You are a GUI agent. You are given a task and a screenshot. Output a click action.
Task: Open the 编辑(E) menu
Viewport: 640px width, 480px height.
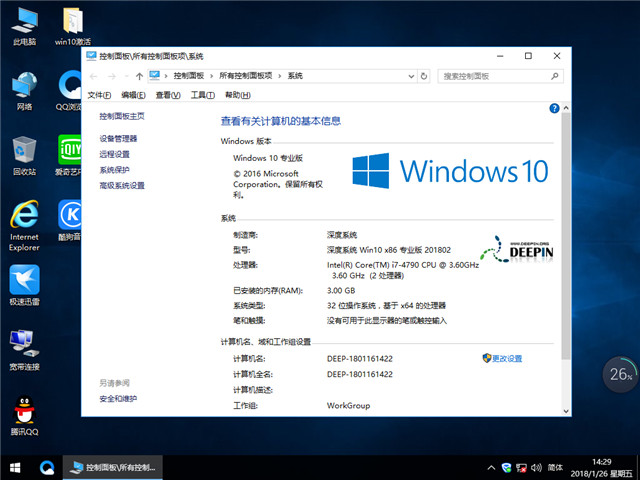pos(133,95)
